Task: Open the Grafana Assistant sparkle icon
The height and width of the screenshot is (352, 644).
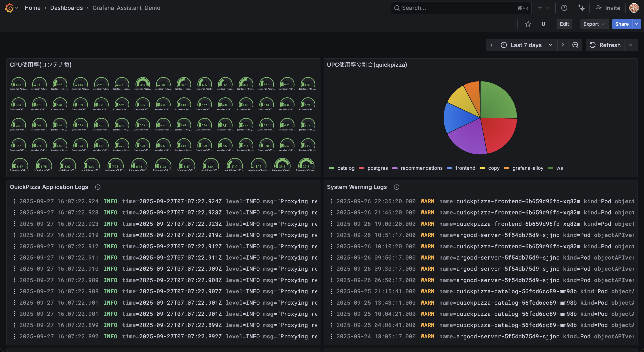Action: point(581,8)
